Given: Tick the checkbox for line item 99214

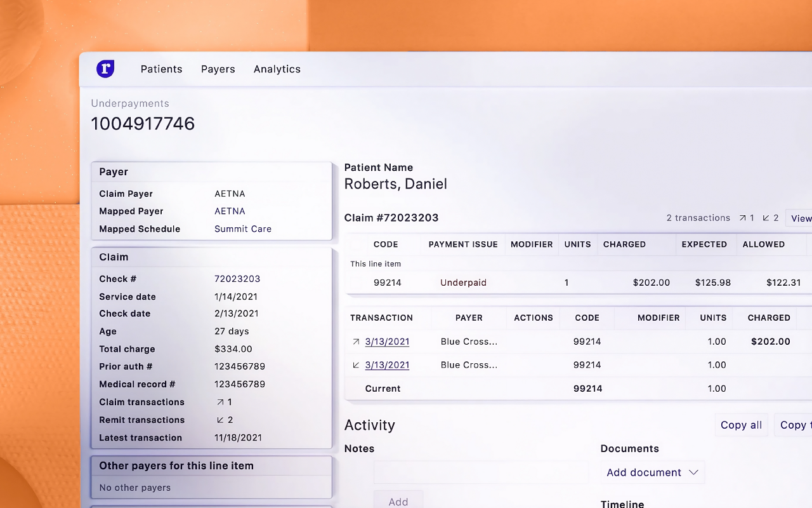Looking at the screenshot, I should pos(360,283).
